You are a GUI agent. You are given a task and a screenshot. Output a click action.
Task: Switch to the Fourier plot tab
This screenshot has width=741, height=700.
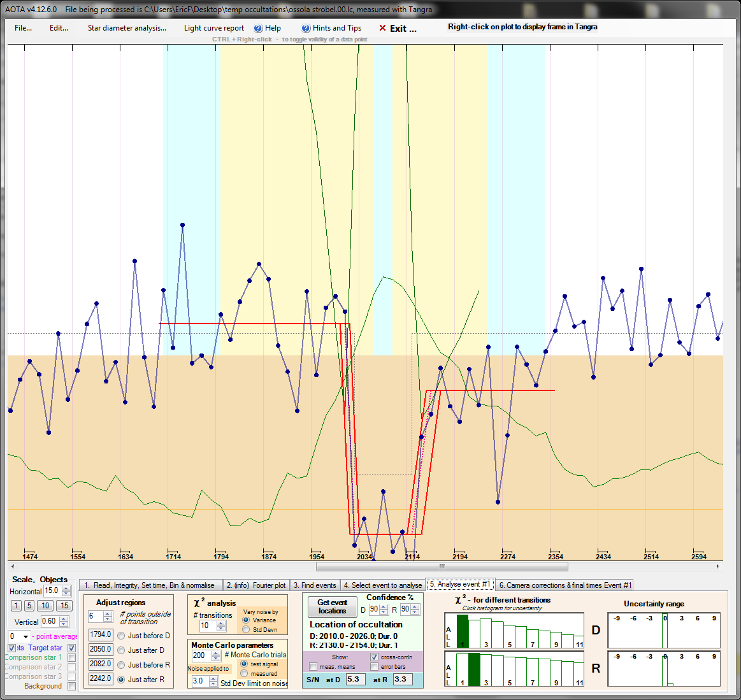pos(255,585)
